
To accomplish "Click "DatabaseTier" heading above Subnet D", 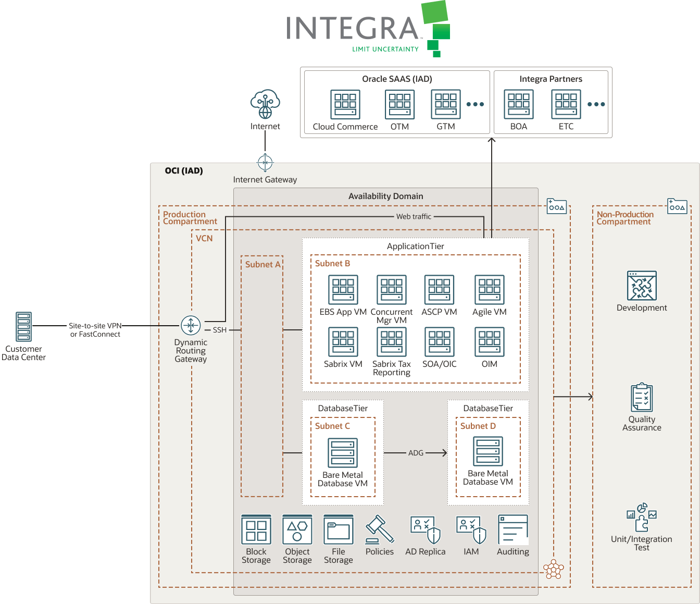I will tap(488, 409).
